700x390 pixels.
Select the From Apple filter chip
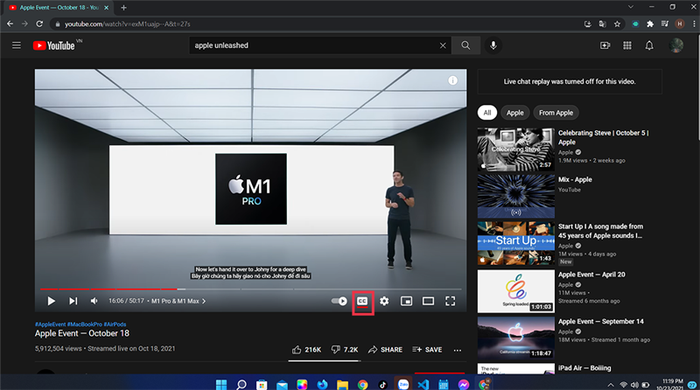pyautogui.click(x=556, y=113)
